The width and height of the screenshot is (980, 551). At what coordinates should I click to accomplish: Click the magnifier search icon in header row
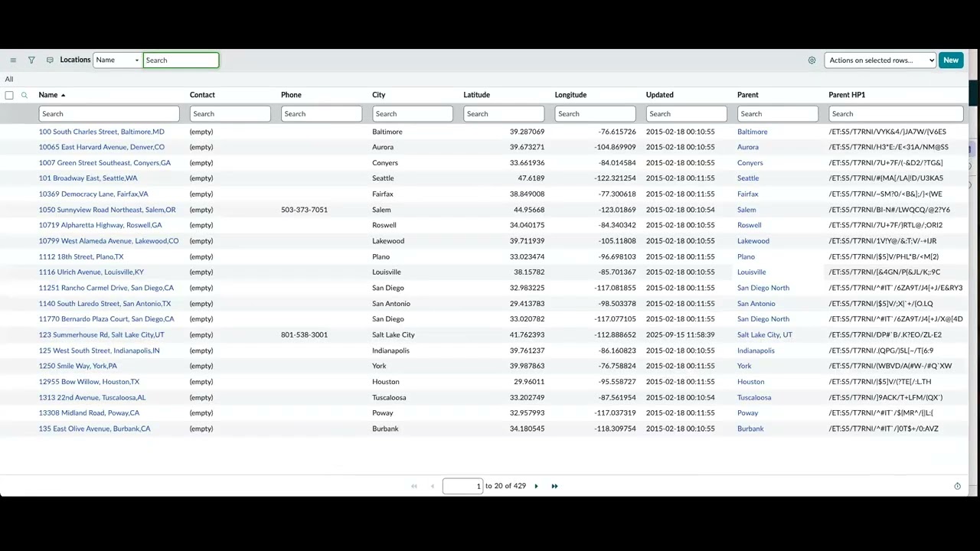[x=24, y=94]
